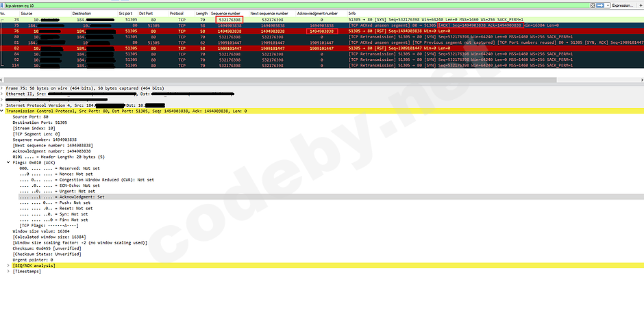Select the Source Port: 80 field
The image size is (644, 312).
(x=30, y=117)
